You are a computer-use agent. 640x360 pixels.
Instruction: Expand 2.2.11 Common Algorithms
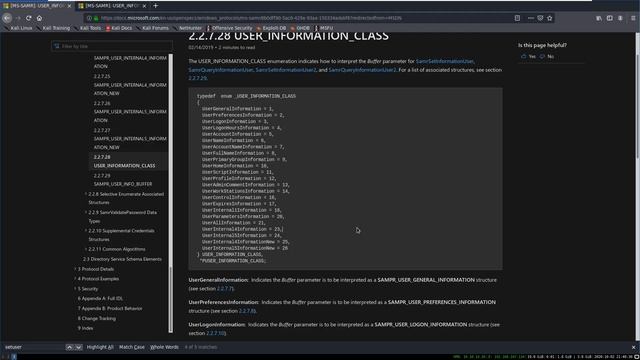(x=116, y=249)
